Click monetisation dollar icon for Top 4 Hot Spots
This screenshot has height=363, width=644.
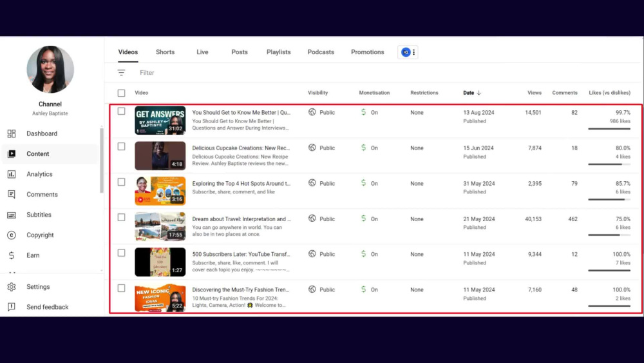tap(363, 183)
